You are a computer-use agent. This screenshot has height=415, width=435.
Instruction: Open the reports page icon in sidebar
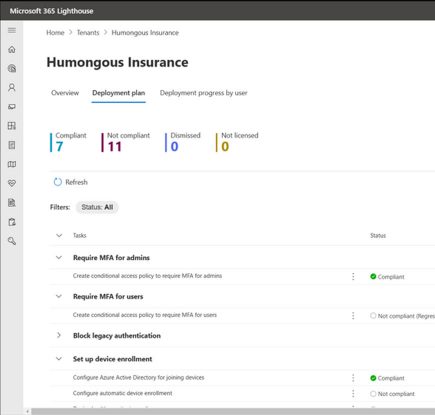coord(12,202)
